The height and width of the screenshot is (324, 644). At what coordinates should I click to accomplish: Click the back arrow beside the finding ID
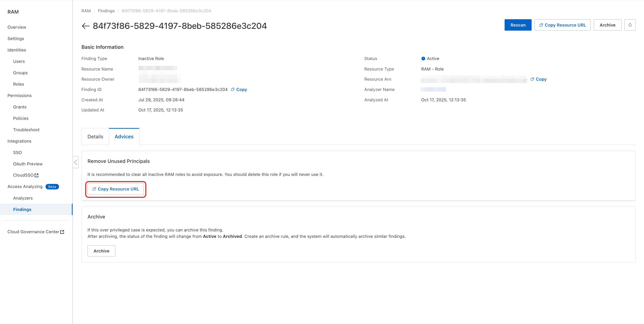point(86,26)
